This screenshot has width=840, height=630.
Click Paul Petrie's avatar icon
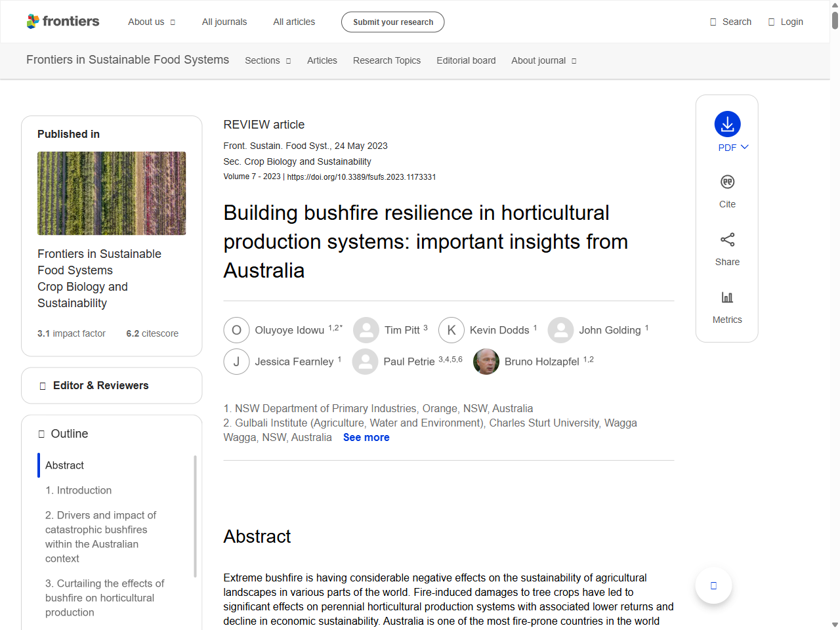(365, 362)
